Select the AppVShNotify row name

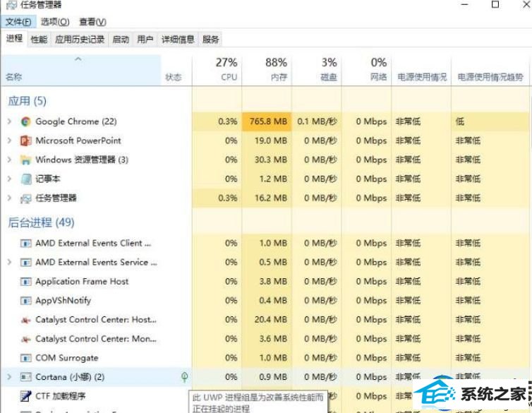click(63, 301)
